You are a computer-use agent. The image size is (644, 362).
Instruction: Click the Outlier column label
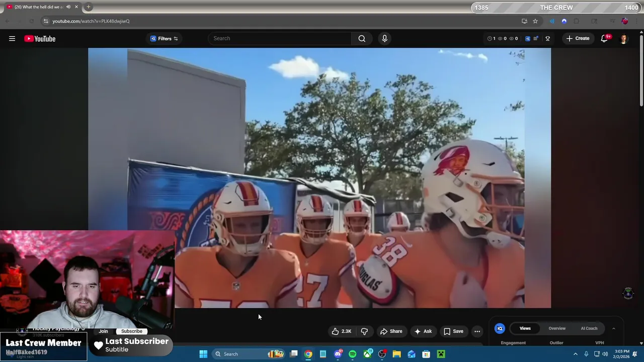point(556,343)
